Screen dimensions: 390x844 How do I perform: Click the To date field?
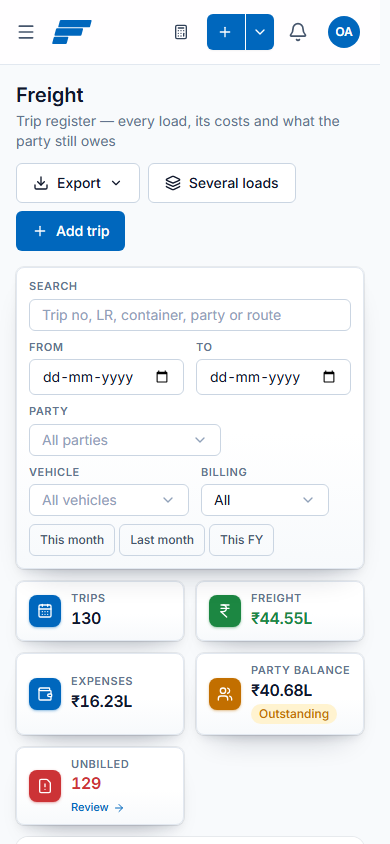(273, 377)
